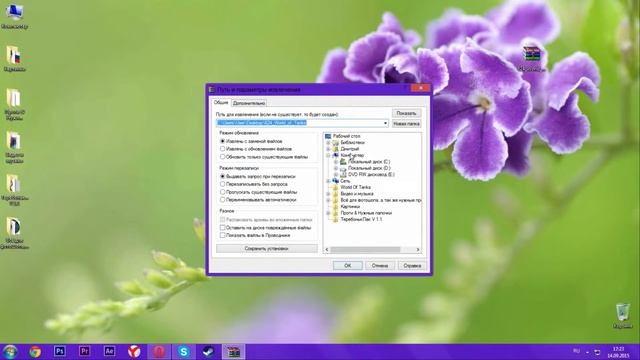Open Steam from the taskbar
This screenshot has height=360, width=640.
tap(209, 351)
